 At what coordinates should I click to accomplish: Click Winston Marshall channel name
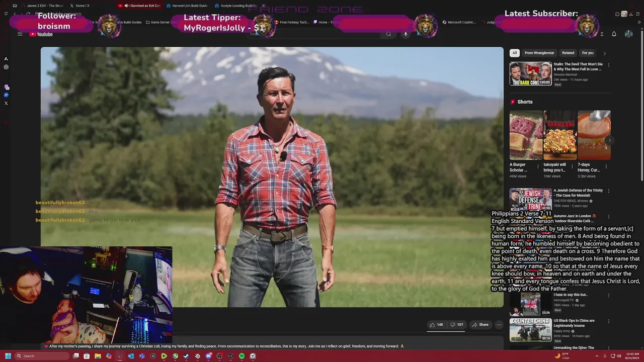pos(566,74)
